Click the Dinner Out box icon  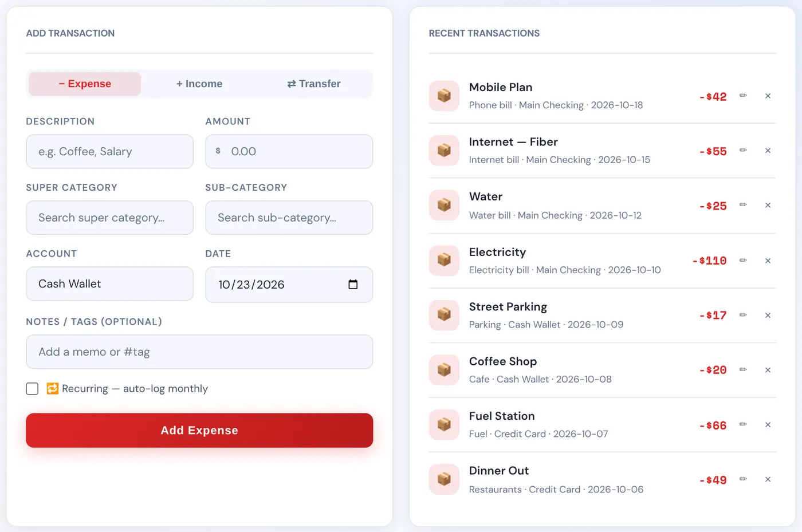pyautogui.click(x=444, y=479)
